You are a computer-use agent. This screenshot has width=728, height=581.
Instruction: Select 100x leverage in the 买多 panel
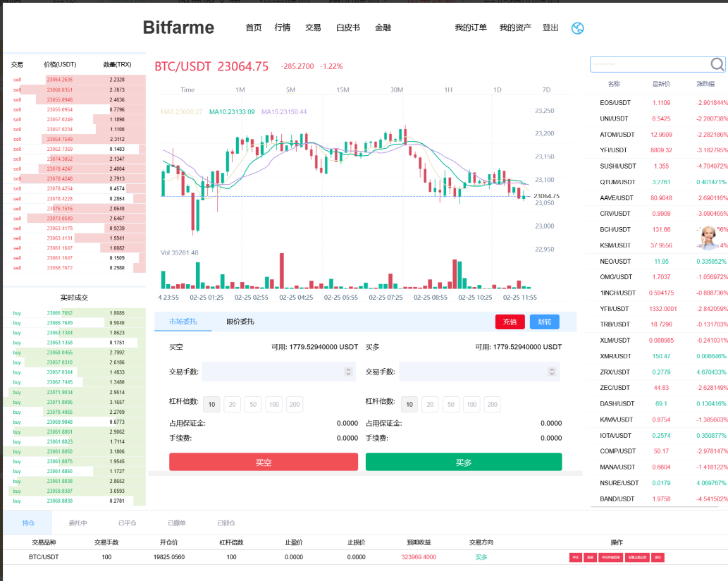471,405
